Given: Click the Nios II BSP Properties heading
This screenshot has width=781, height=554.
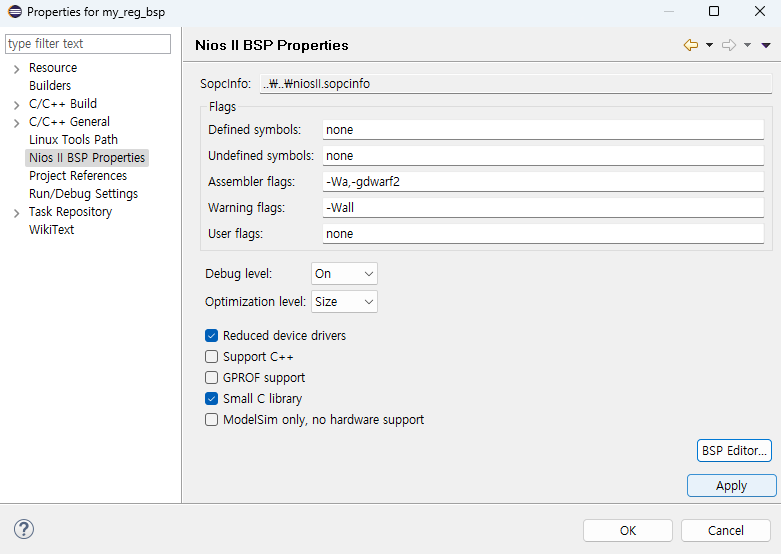Looking at the screenshot, I should (x=271, y=45).
